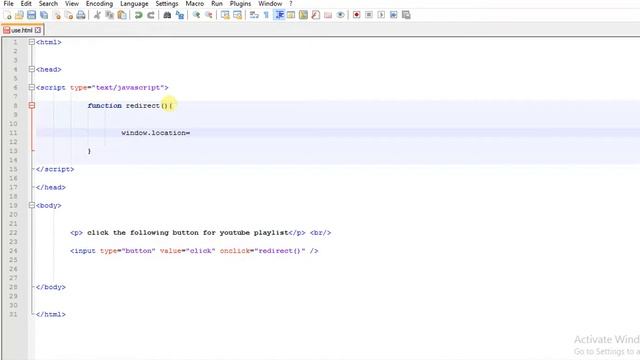Collapse the <html> fold marker on line 1

(31, 42)
